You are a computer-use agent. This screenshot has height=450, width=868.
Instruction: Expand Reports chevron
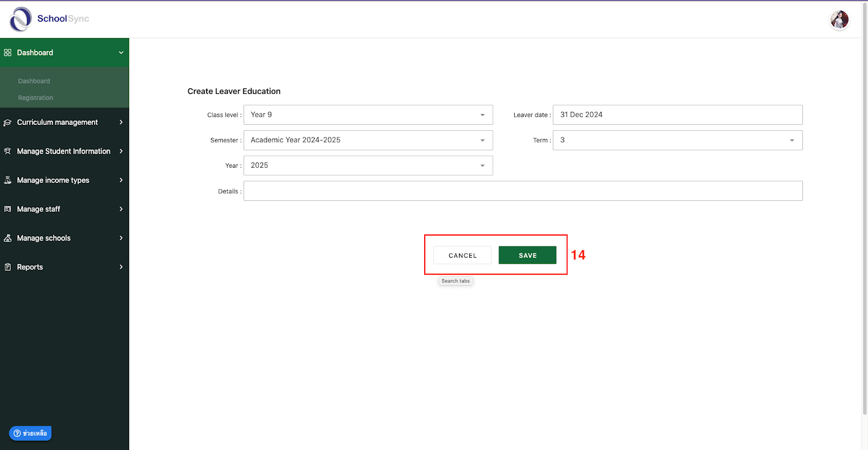point(121,267)
